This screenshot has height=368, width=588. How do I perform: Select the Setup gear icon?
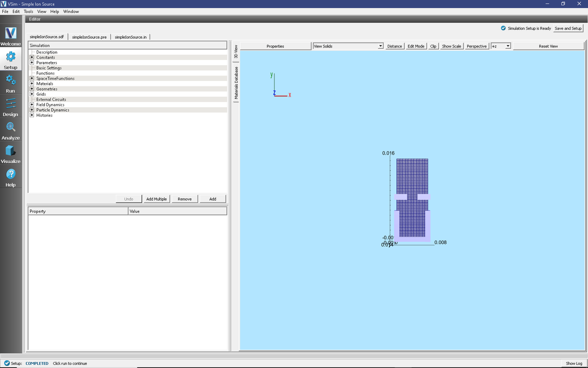[11, 57]
